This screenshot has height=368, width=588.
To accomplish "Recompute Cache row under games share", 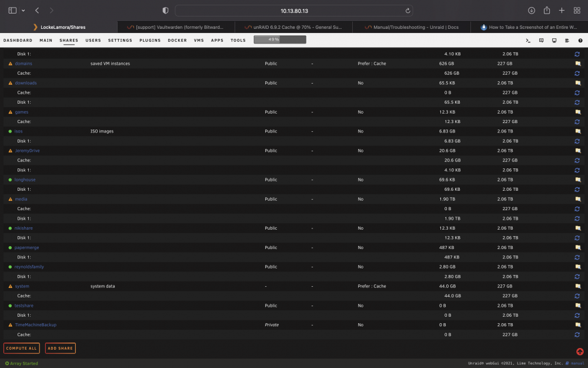I will [577, 122].
